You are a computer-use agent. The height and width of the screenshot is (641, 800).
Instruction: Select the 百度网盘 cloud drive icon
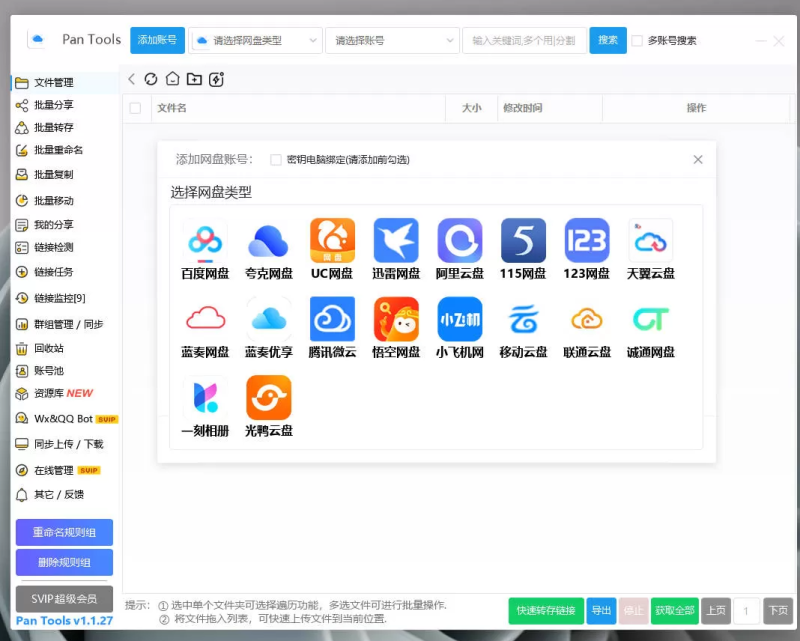(x=205, y=240)
